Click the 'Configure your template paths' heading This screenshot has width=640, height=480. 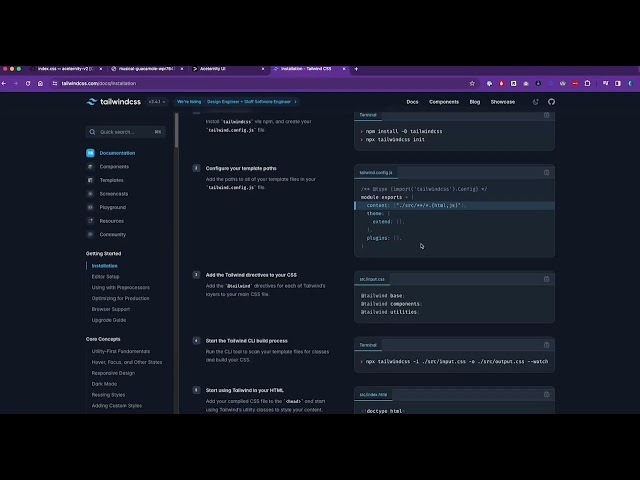pyautogui.click(x=241, y=168)
